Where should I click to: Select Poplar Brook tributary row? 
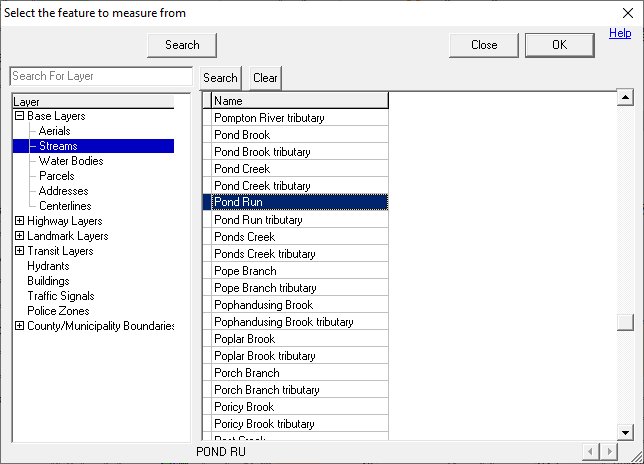265,356
